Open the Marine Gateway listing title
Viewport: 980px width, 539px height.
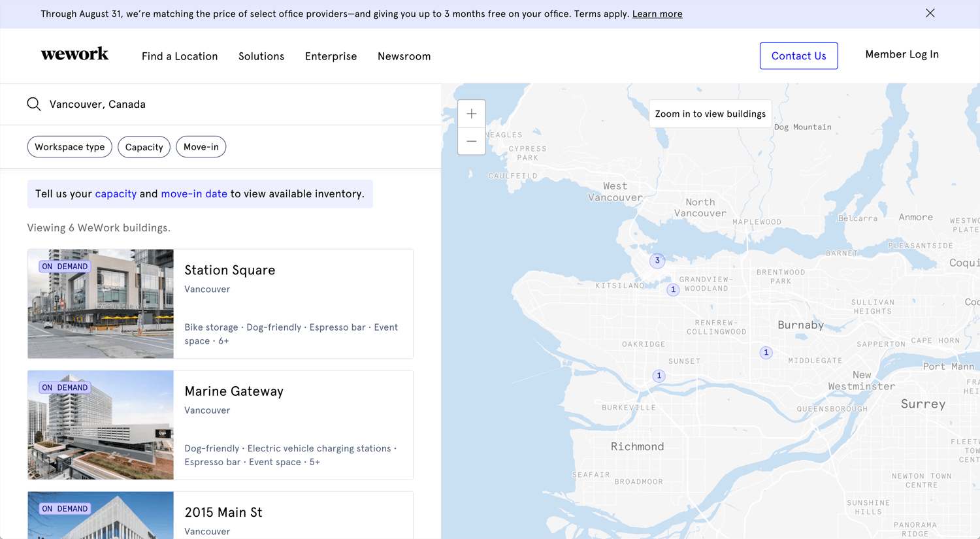tap(234, 391)
